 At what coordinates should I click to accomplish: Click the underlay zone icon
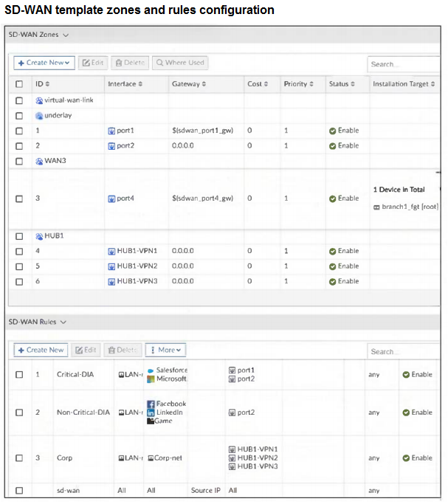point(39,116)
